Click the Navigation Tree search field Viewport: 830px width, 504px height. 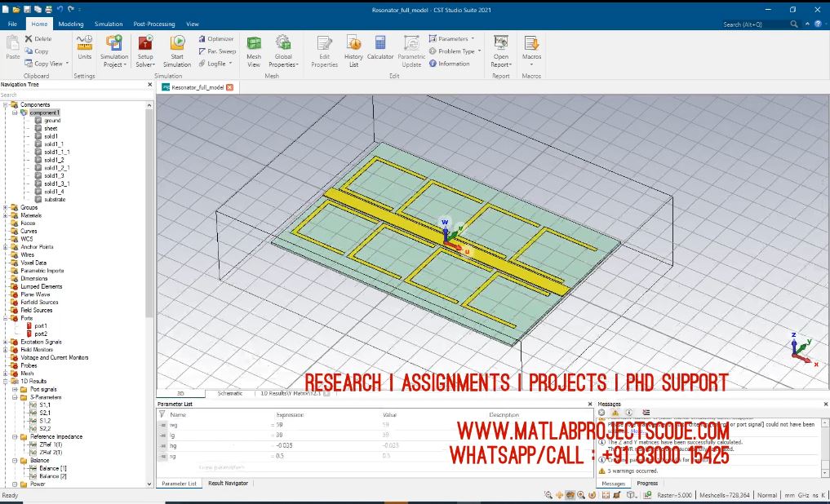point(73,95)
